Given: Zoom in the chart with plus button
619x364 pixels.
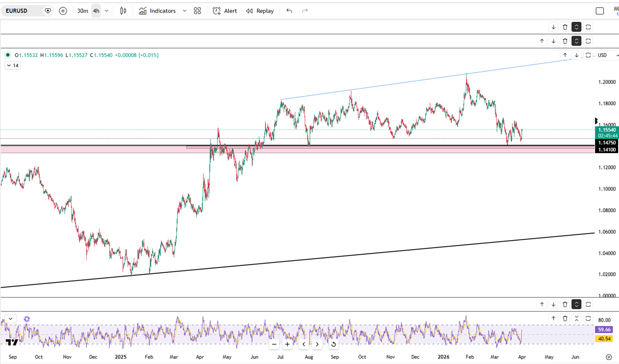Looking at the screenshot, I should pyautogui.click(x=287, y=344).
